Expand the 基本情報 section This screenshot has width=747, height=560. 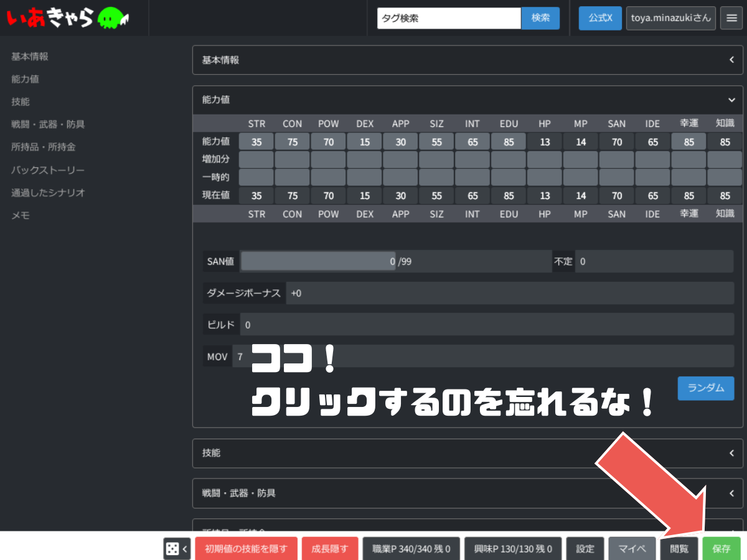pyautogui.click(x=731, y=60)
